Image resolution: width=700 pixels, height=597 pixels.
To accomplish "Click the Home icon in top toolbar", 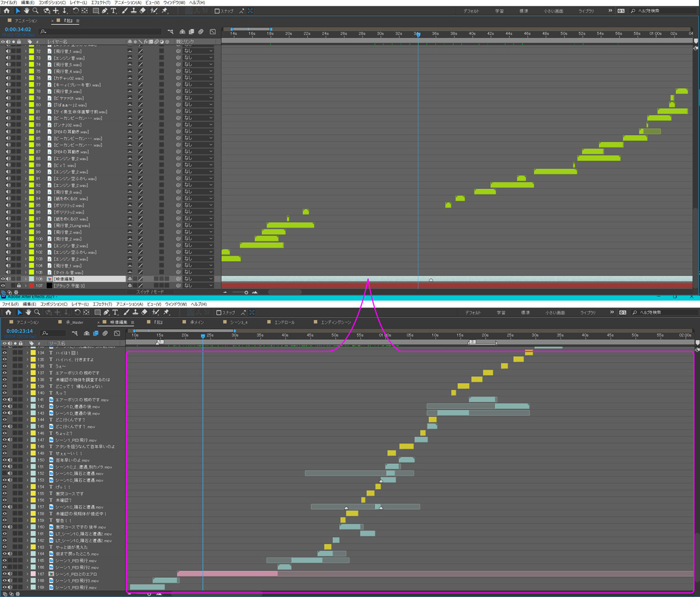I will (7, 11).
